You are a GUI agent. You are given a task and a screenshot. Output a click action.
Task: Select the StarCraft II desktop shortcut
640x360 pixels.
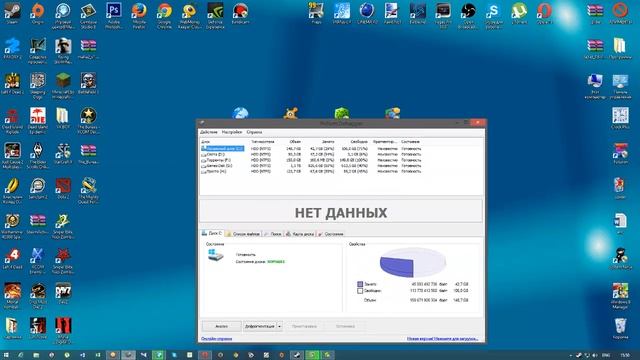pyautogui.click(x=63, y=154)
